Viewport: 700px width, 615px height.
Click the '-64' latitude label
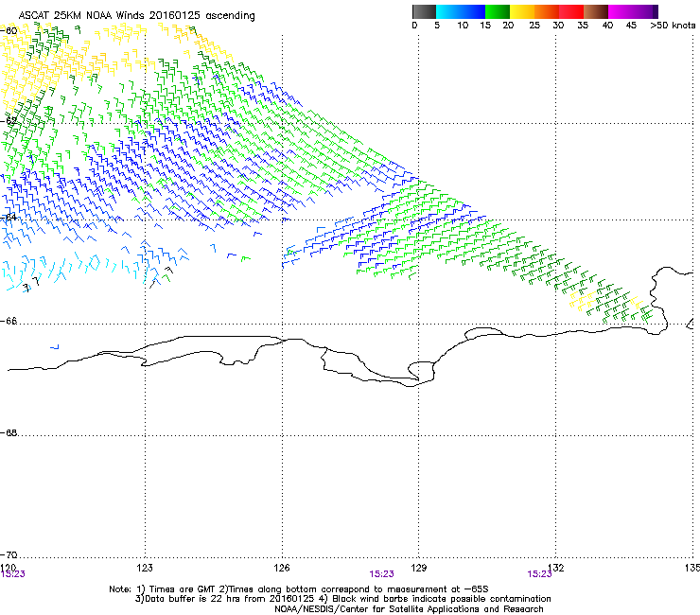(x=9, y=218)
